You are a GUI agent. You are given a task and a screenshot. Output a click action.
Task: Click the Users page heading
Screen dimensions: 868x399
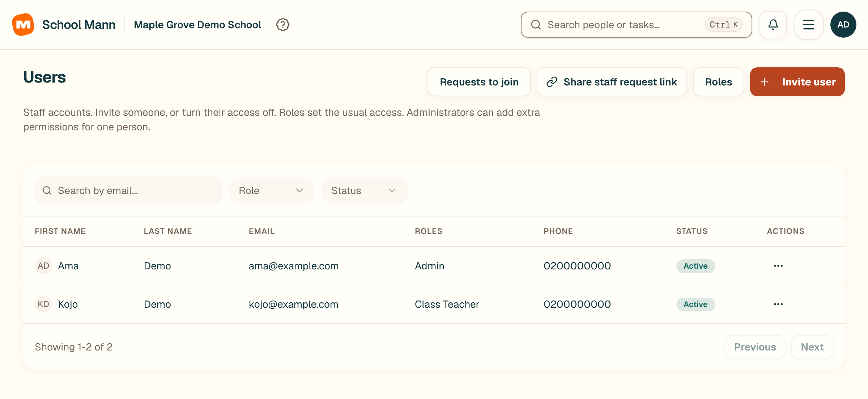tap(44, 77)
